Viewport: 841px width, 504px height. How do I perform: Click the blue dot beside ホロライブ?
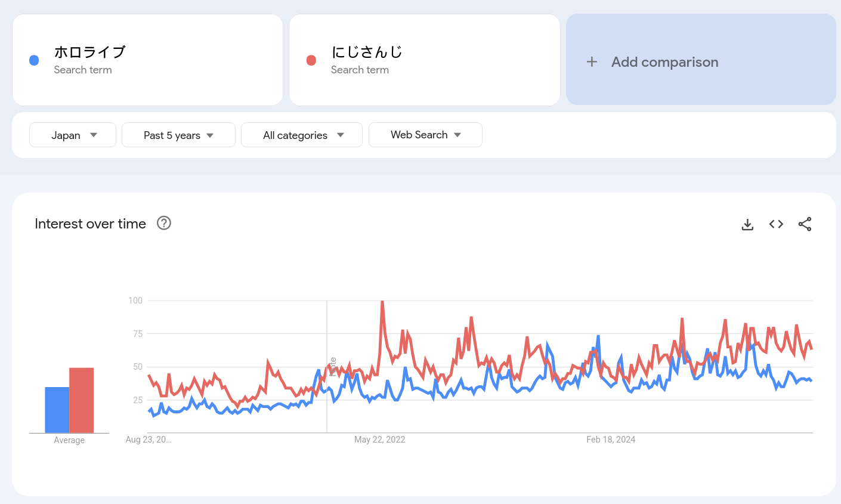pos(34,60)
